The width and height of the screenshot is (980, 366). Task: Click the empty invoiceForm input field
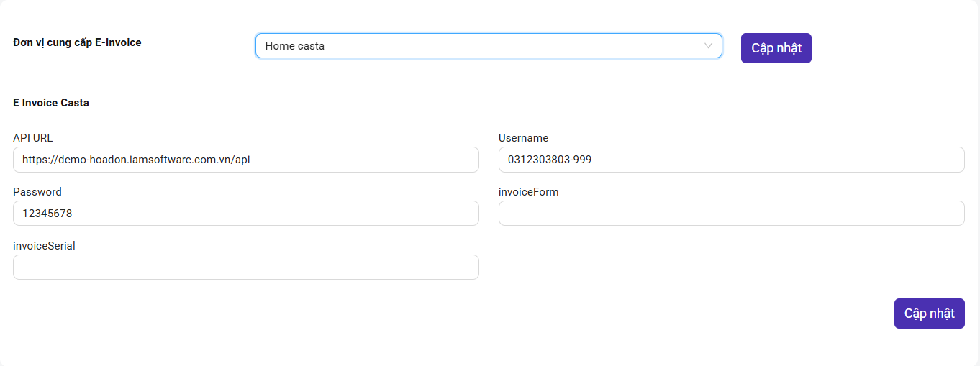[732, 214]
